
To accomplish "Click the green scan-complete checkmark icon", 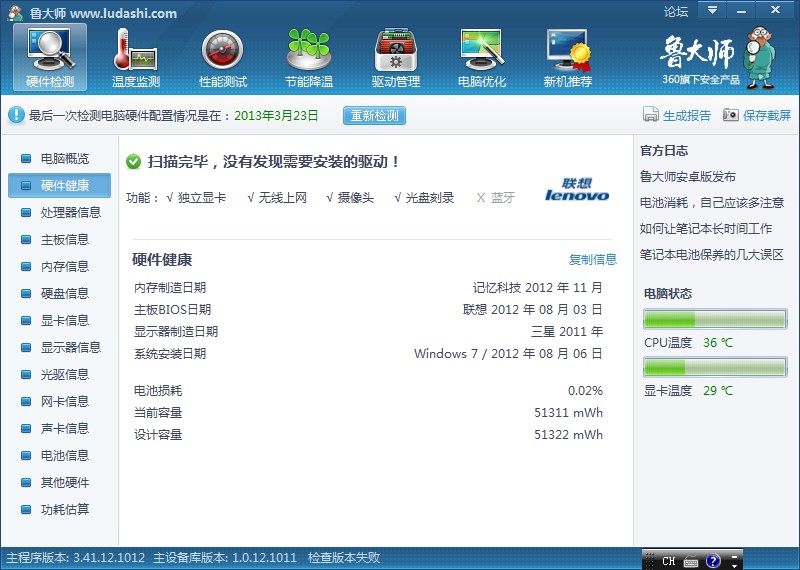I will click(133, 162).
